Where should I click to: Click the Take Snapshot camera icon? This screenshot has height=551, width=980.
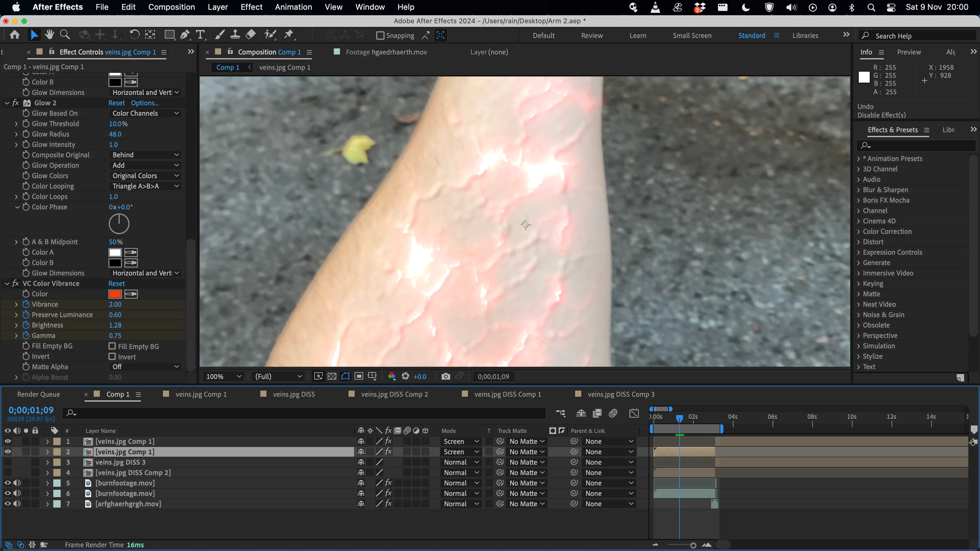(x=446, y=377)
